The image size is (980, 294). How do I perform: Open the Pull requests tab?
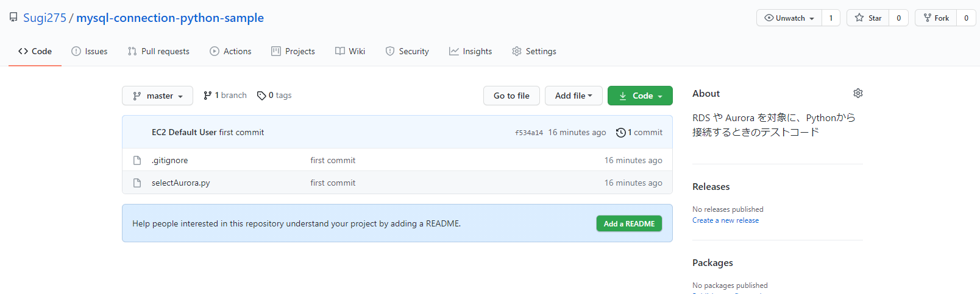[158, 51]
